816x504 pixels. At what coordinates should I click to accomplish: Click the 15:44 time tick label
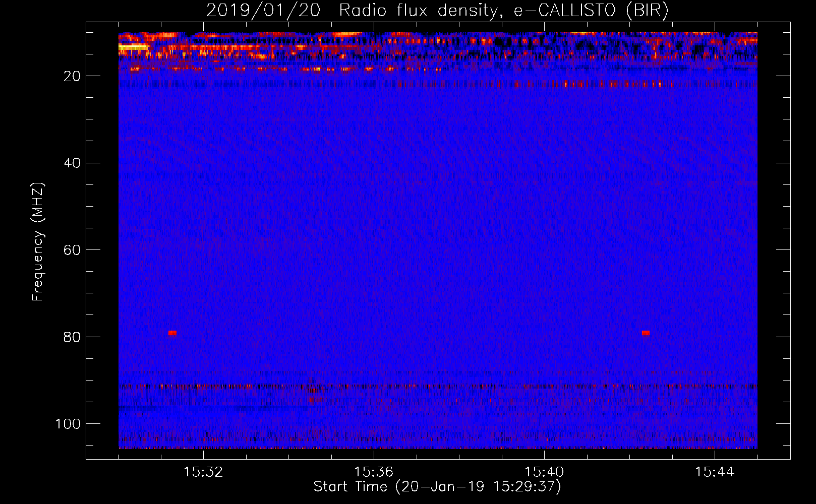pyautogui.click(x=715, y=472)
